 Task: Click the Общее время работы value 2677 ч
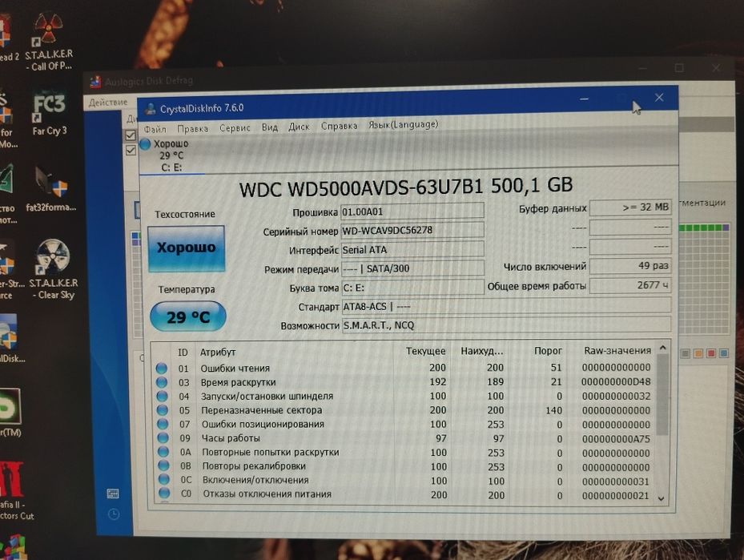coord(629,285)
